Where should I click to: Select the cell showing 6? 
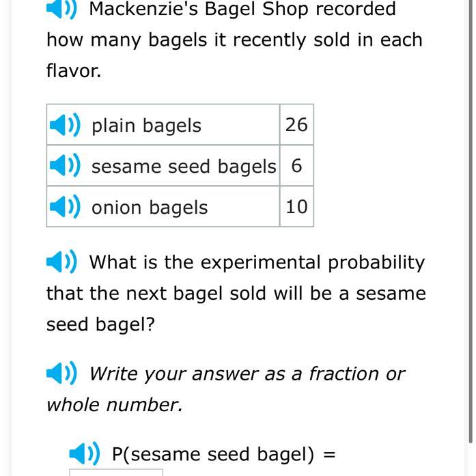pos(296,165)
